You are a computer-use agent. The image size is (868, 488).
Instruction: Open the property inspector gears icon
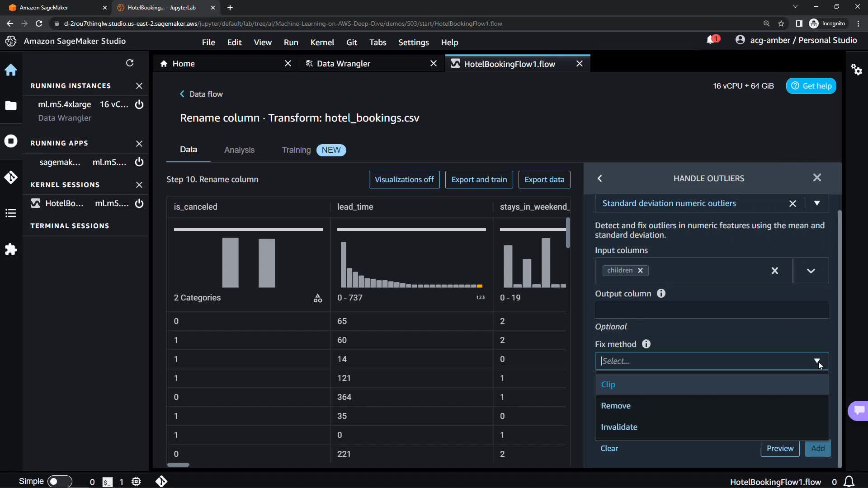point(856,70)
